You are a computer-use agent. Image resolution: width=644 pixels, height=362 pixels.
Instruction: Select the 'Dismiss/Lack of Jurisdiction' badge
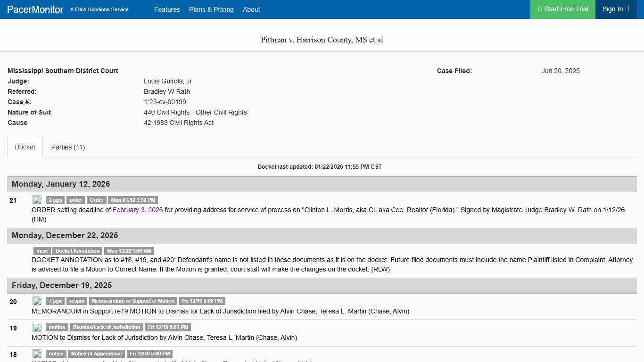(107, 327)
